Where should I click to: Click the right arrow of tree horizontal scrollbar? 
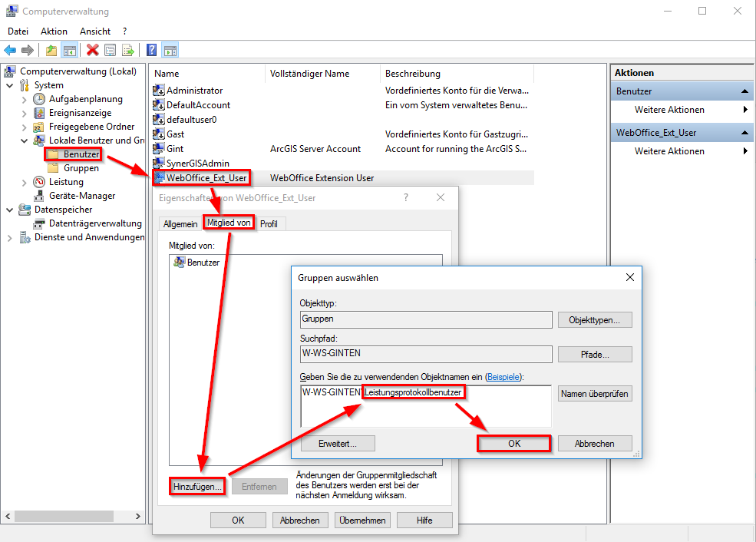click(x=138, y=516)
